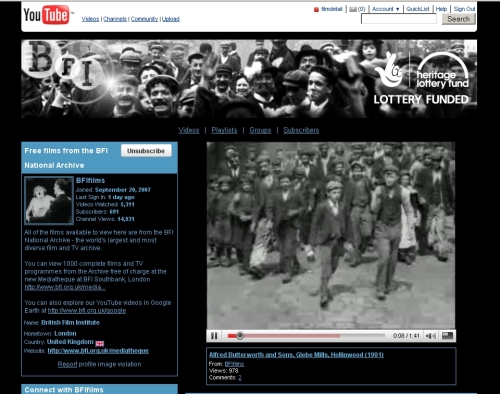Seek along the video progress bar
500x394 pixels.
(306, 336)
